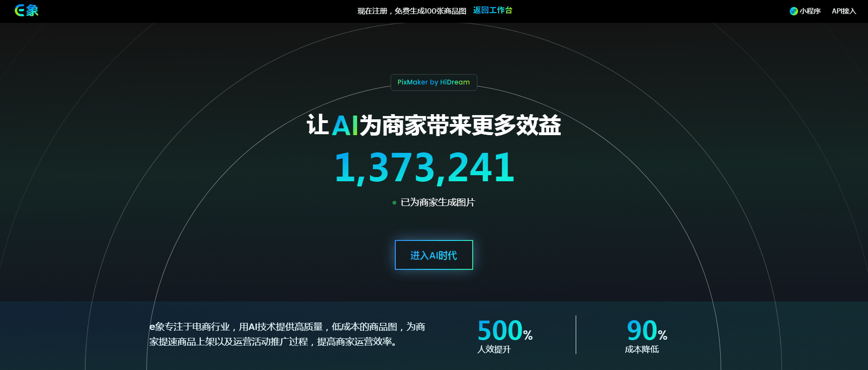
Task: Click the 500% statistic value
Action: click(505, 330)
